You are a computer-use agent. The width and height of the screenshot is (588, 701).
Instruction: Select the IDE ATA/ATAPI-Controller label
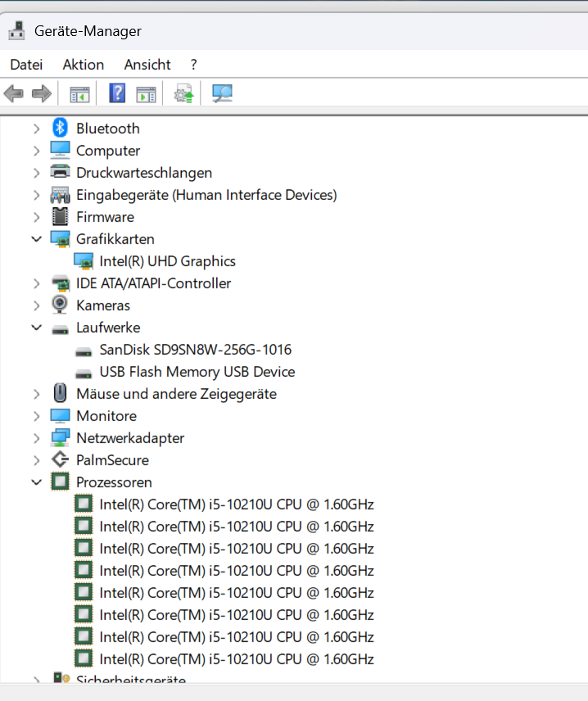point(153,283)
